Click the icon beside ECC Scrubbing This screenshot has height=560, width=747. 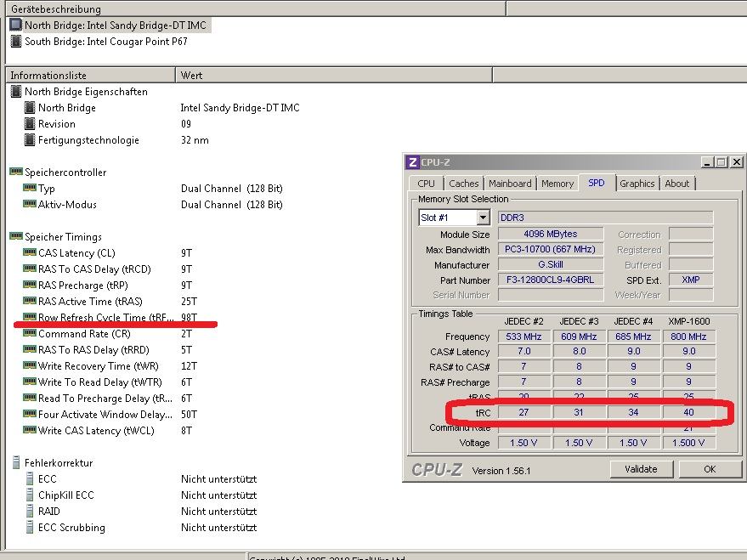30,527
